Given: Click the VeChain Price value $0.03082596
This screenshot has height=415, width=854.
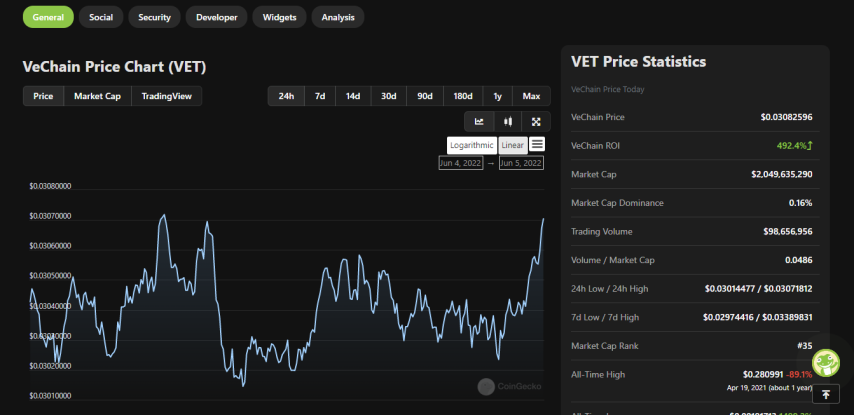Looking at the screenshot, I should coord(786,117).
